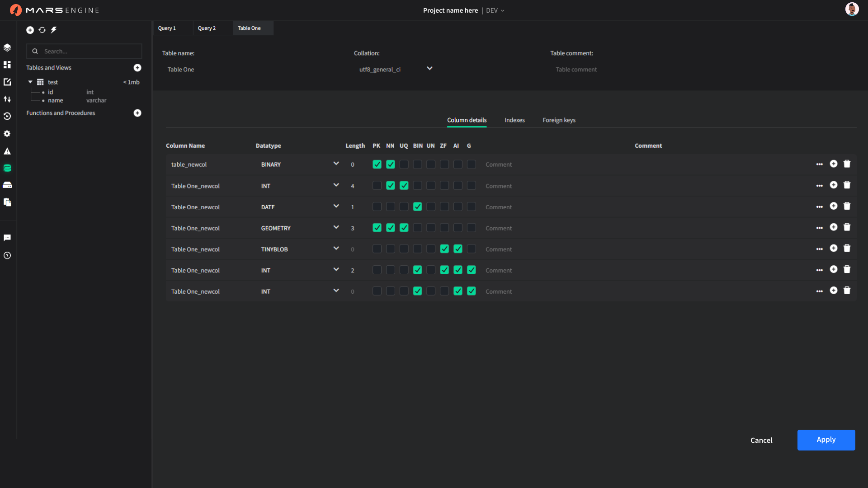
Task: Add column after GEOMETRY row using plus icon
Action: point(833,227)
